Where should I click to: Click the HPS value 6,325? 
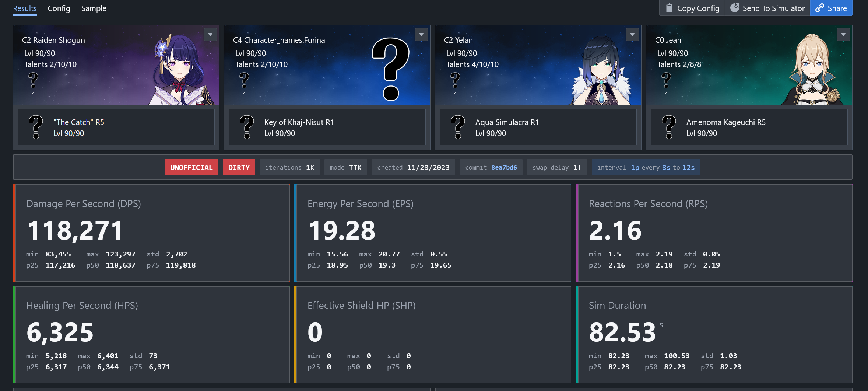[60, 332]
